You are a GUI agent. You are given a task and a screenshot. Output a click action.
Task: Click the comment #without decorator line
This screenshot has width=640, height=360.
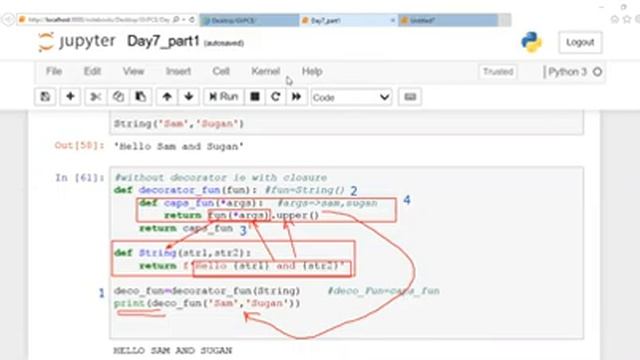(x=220, y=178)
